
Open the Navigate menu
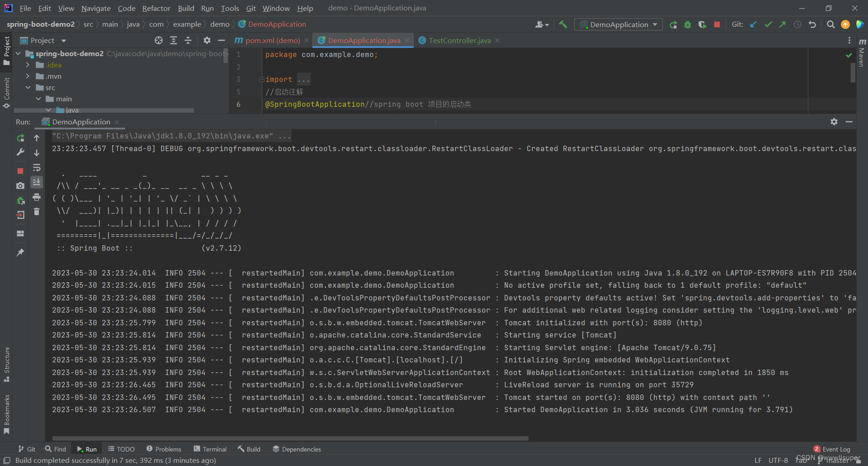click(x=96, y=8)
